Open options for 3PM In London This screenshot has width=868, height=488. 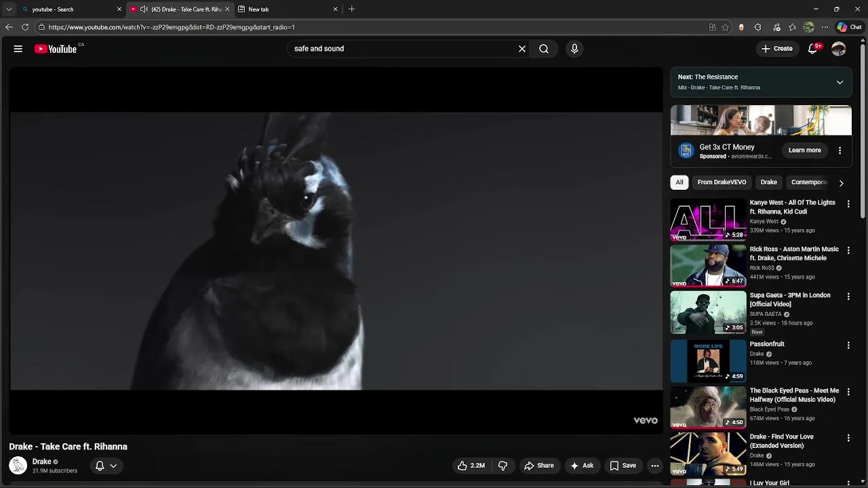click(x=848, y=296)
